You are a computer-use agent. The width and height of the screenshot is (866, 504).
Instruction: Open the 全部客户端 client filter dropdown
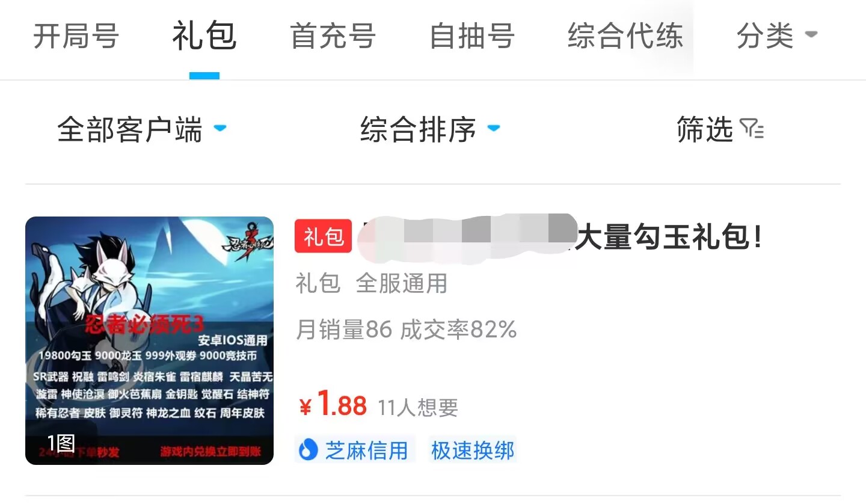coord(142,129)
